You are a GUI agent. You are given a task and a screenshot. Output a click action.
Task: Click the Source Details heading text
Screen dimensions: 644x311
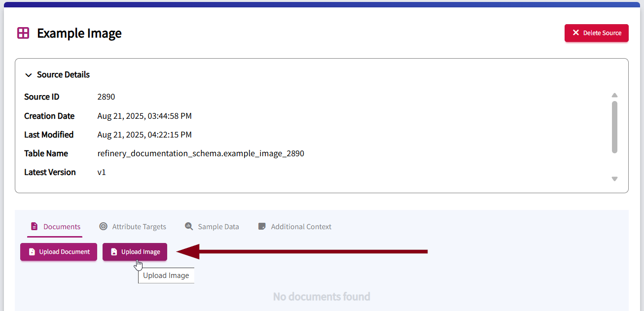point(63,75)
